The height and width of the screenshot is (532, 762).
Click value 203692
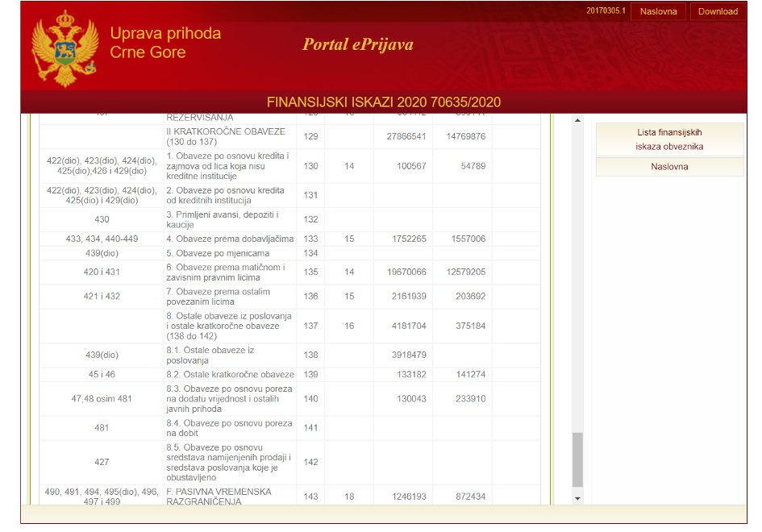point(470,297)
